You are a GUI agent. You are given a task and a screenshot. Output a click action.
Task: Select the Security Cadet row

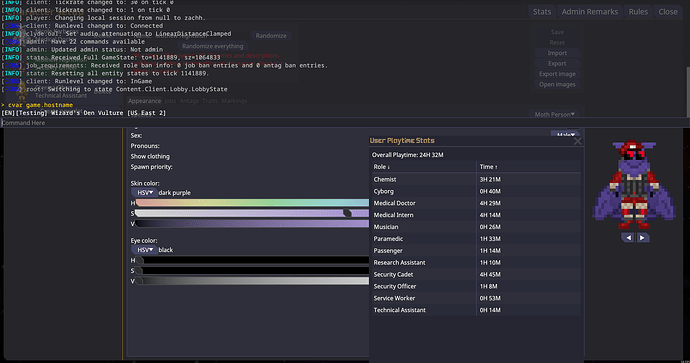coord(476,275)
